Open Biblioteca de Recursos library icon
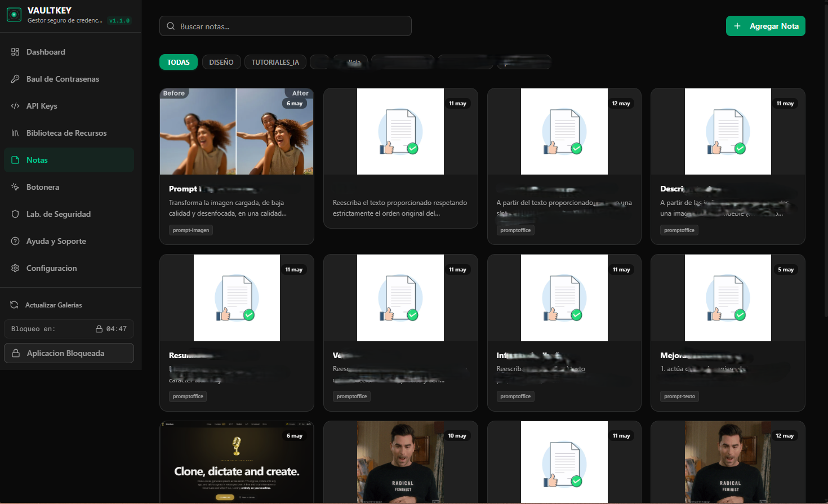828x504 pixels. click(x=15, y=133)
